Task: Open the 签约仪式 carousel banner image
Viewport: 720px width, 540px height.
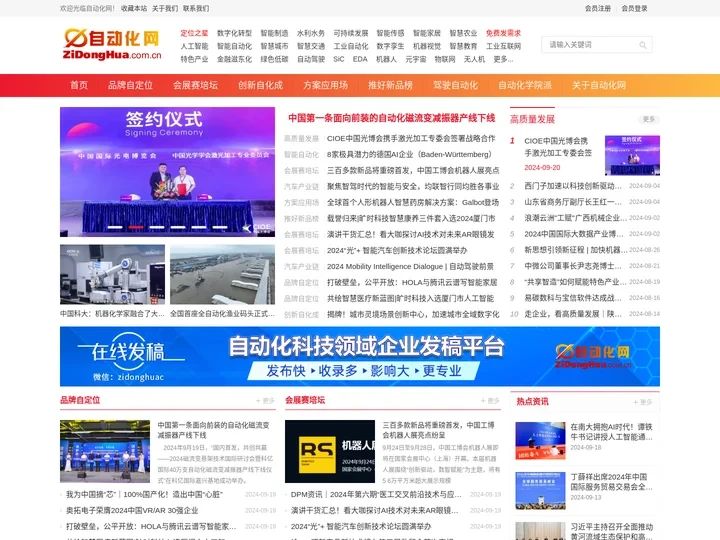Action: point(168,172)
